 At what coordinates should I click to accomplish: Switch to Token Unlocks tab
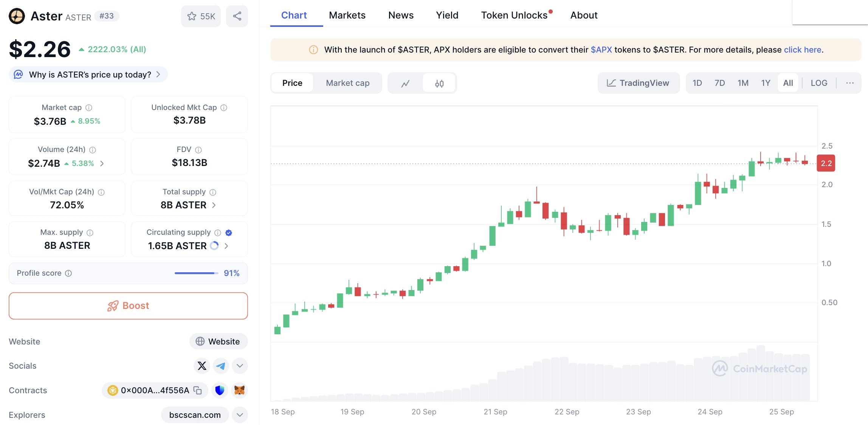514,15
